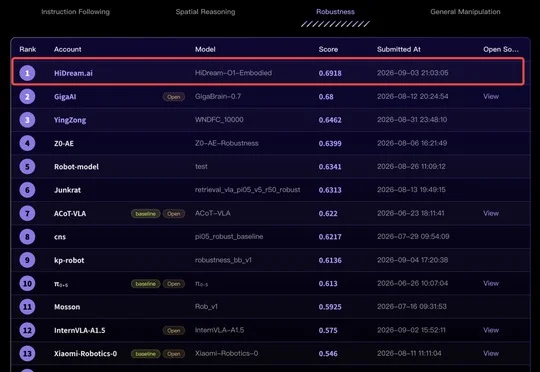Click the robustness_bb_v1 model name
This screenshot has height=372, width=540.
223,260
